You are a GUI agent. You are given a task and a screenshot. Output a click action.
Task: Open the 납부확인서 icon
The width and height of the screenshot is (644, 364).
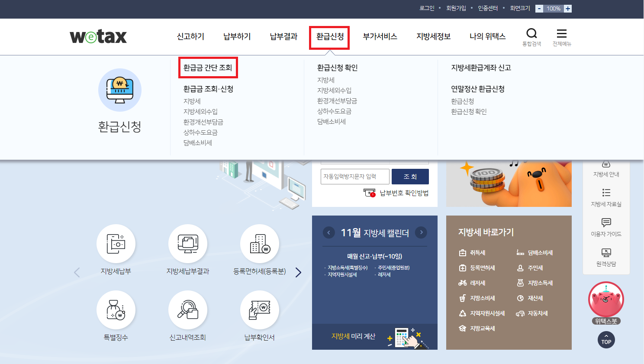[260, 310]
